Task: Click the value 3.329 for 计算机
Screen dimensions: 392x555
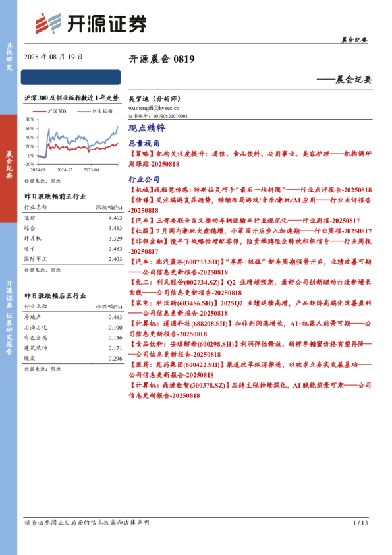Action: (x=115, y=239)
